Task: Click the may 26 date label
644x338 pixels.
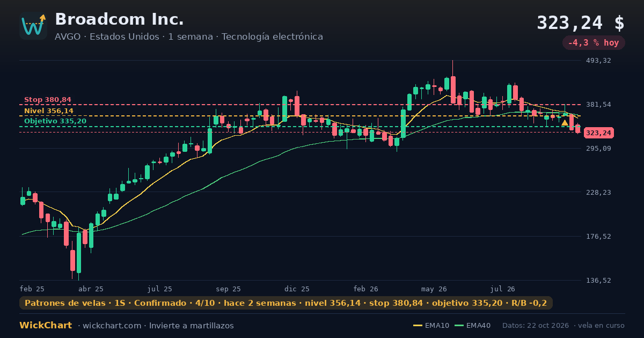Action: 434,289
